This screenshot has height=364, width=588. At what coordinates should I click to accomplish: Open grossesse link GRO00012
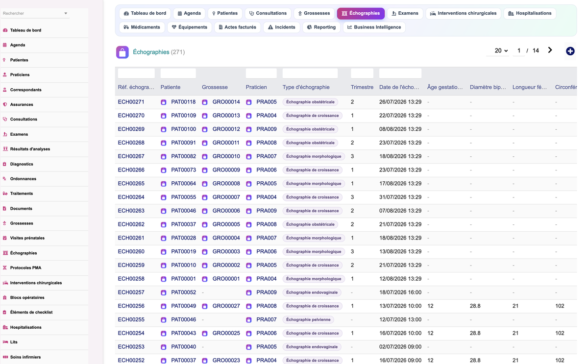click(226, 129)
